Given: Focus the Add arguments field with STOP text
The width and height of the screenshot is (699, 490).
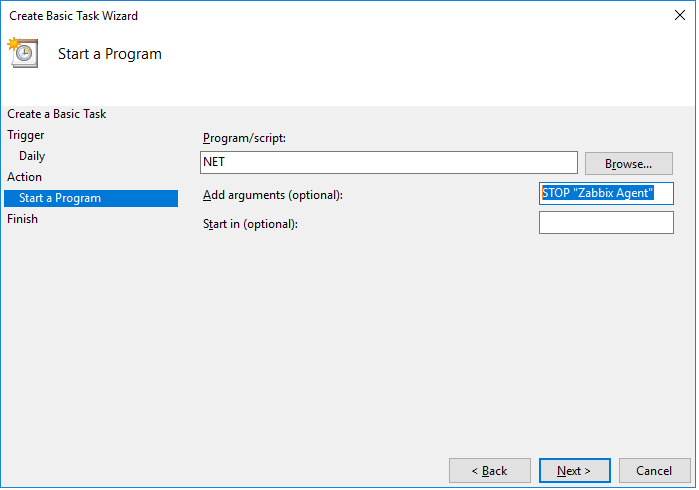Looking at the screenshot, I should [x=606, y=194].
